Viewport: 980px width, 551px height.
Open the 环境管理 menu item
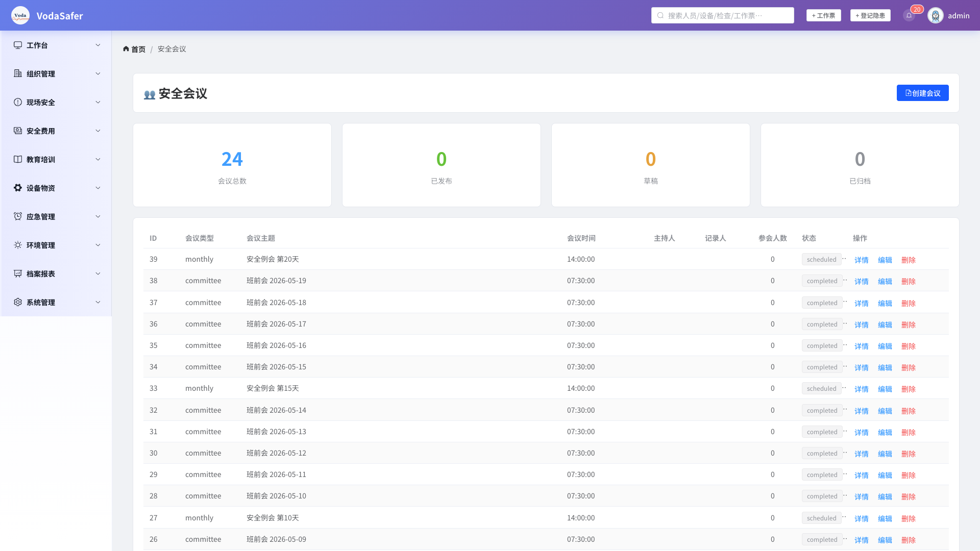tap(56, 245)
